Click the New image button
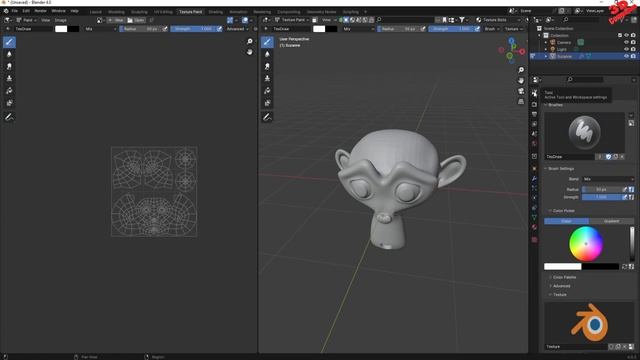This screenshot has height=360, width=640. tap(116, 20)
